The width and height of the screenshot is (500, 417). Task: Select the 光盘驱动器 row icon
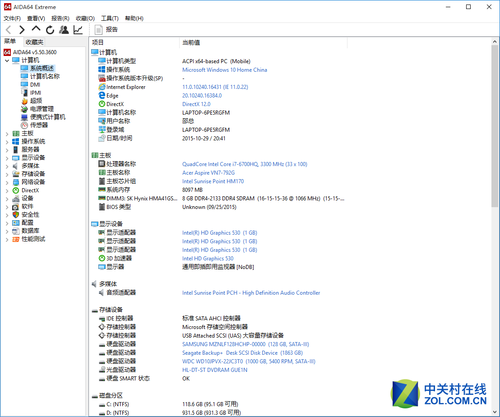pos(102,369)
